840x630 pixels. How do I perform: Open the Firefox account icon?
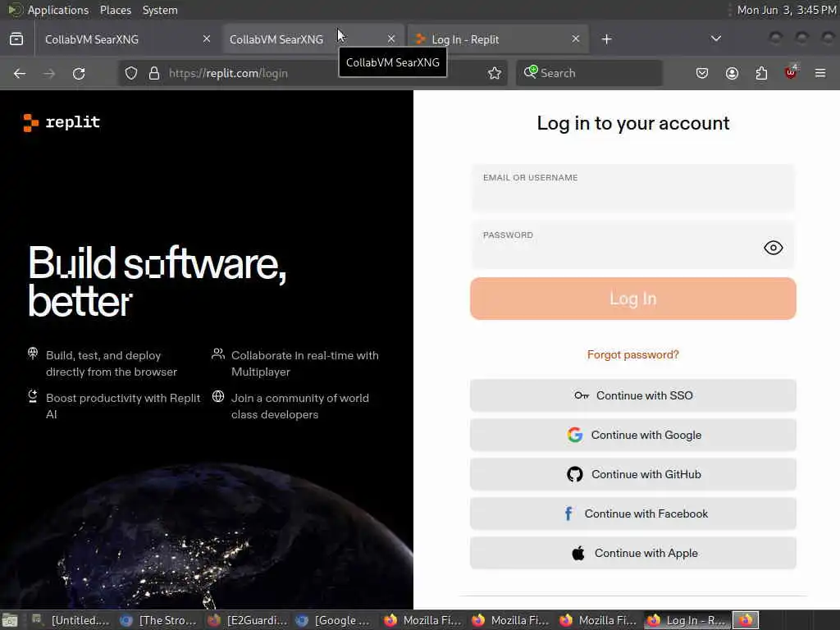click(732, 73)
